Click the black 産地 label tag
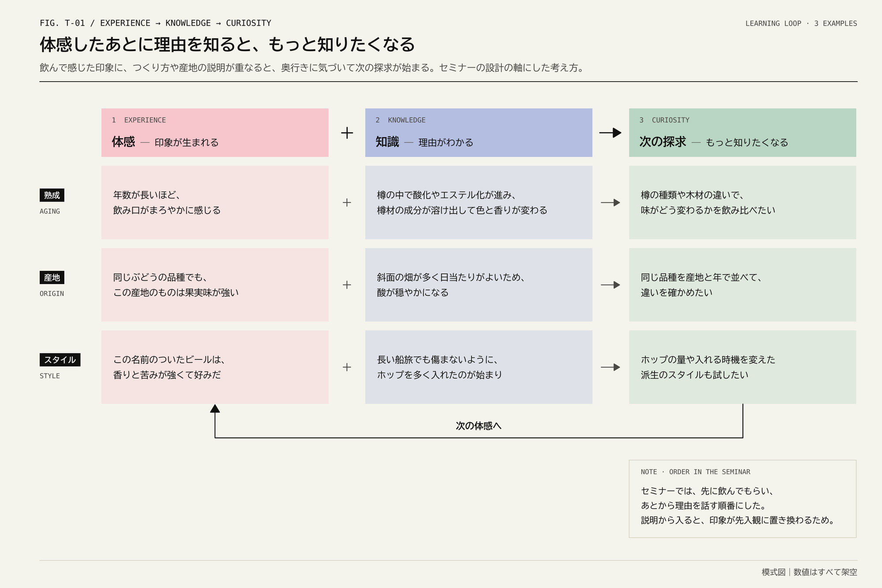Viewport: 882px width, 588px height. coord(52,277)
